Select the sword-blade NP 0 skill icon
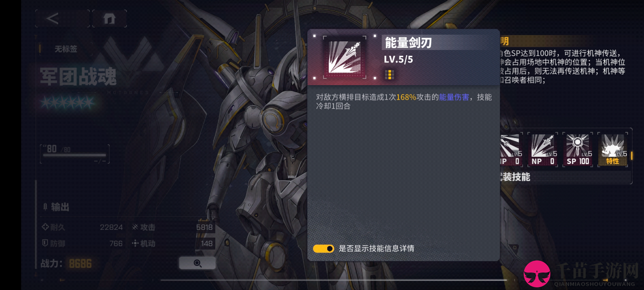This screenshot has height=290, width=644. [543, 150]
